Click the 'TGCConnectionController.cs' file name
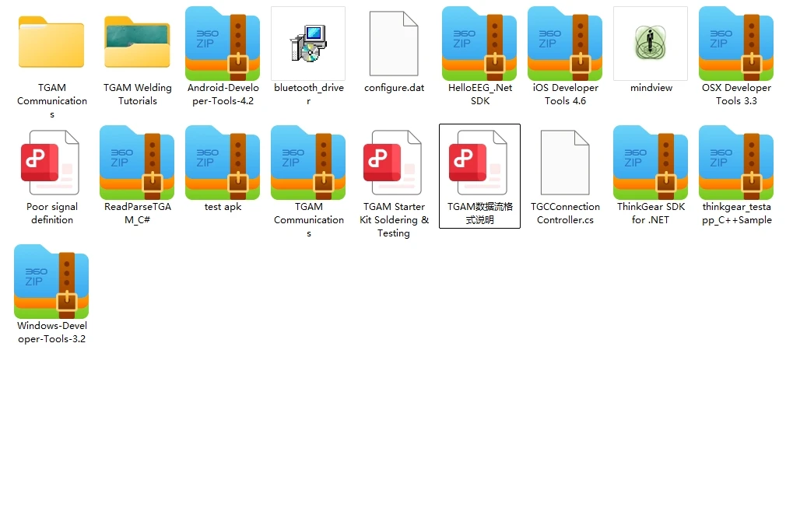786x532 pixels. [566, 213]
